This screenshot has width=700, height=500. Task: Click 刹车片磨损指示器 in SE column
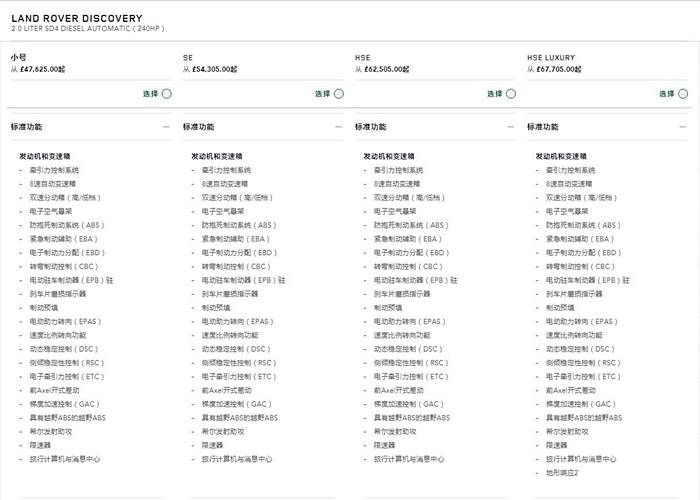click(x=230, y=294)
